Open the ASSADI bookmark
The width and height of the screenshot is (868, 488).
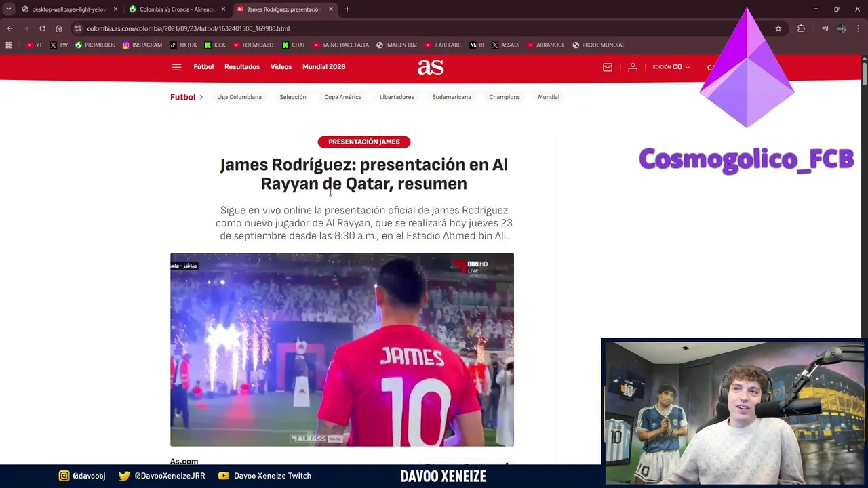click(x=505, y=45)
